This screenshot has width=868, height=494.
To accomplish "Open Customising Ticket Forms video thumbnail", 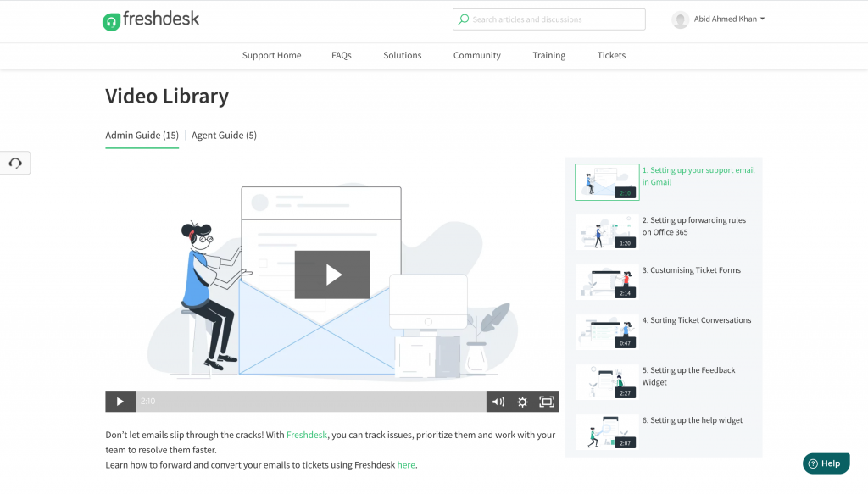I will coord(607,282).
